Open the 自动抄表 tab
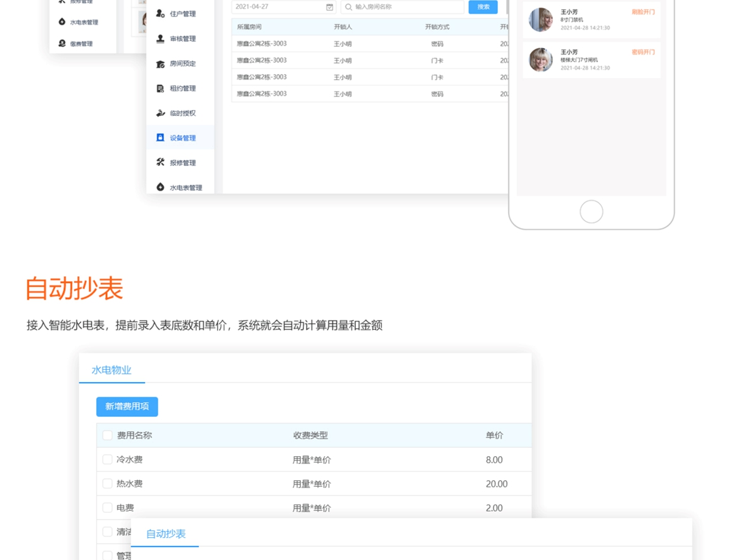Image resolution: width=741 pixels, height=560 pixels. tap(166, 533)
